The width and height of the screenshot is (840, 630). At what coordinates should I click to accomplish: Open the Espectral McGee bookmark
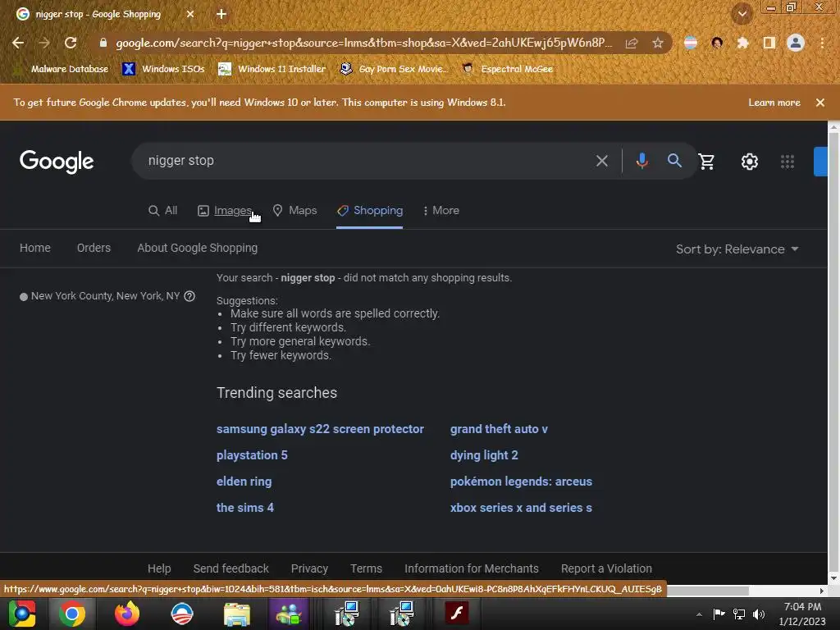point(507,69)
